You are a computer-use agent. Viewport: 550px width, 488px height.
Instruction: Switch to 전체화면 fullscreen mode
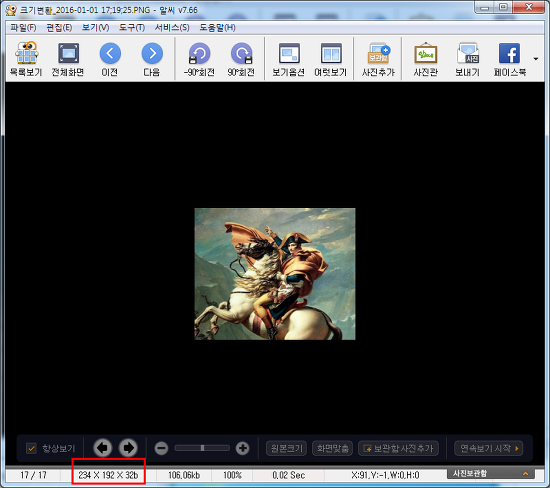68,59
